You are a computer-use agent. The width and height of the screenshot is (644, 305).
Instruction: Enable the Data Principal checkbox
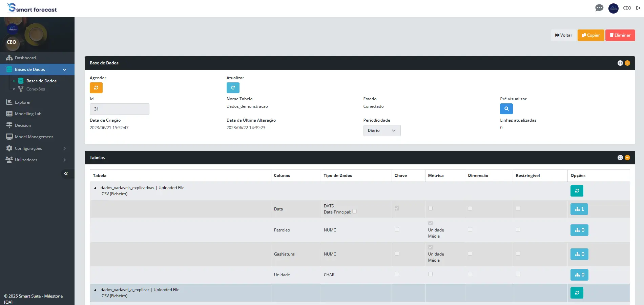coord(355,211)
